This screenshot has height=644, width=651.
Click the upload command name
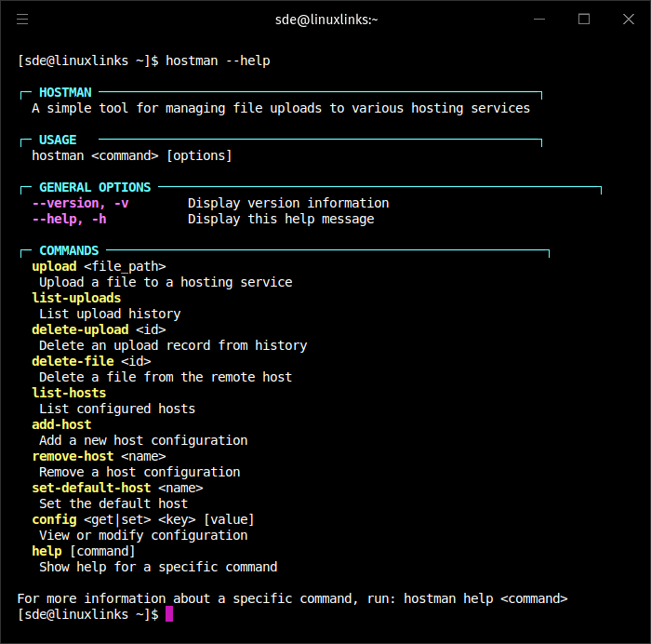[x=54, y=266]
